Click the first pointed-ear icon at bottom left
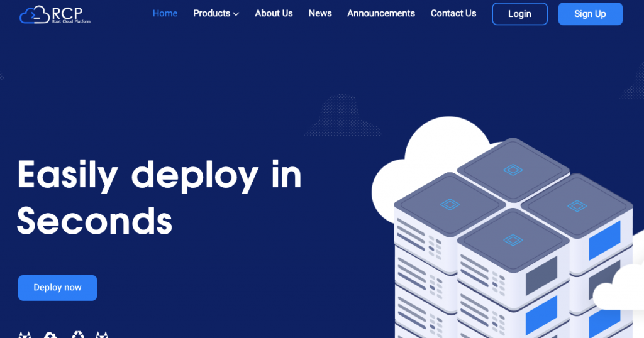The width and height of the screenshot is (644, 338). pos(25,335)
